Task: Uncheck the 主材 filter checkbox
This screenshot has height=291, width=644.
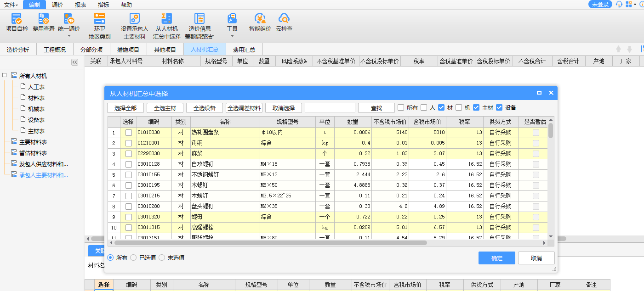Action: click(476, 107)
